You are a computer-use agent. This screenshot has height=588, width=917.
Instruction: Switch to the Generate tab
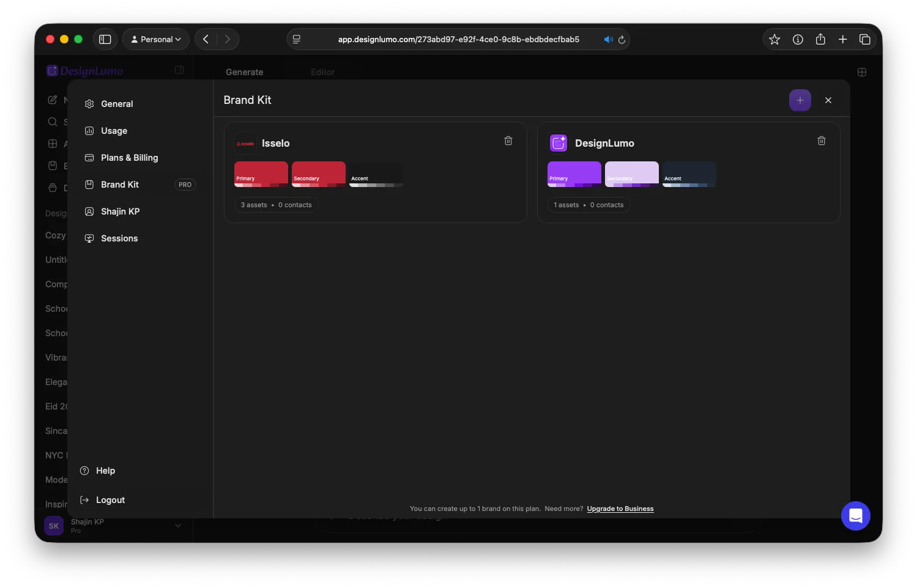pos(244,72)
